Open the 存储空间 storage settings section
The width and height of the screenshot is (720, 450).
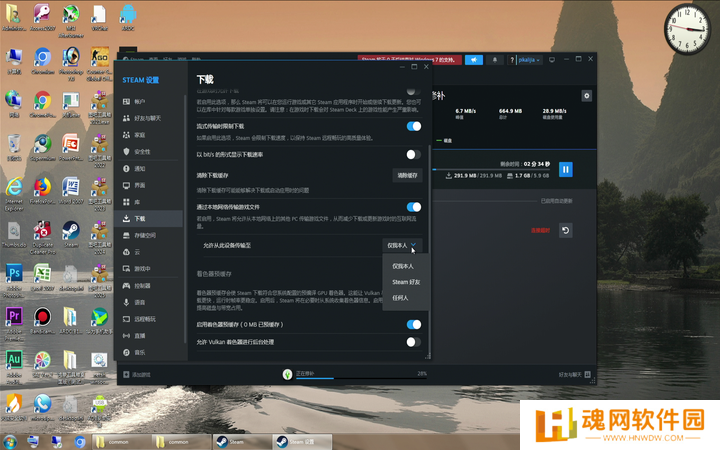click(150, 235)
